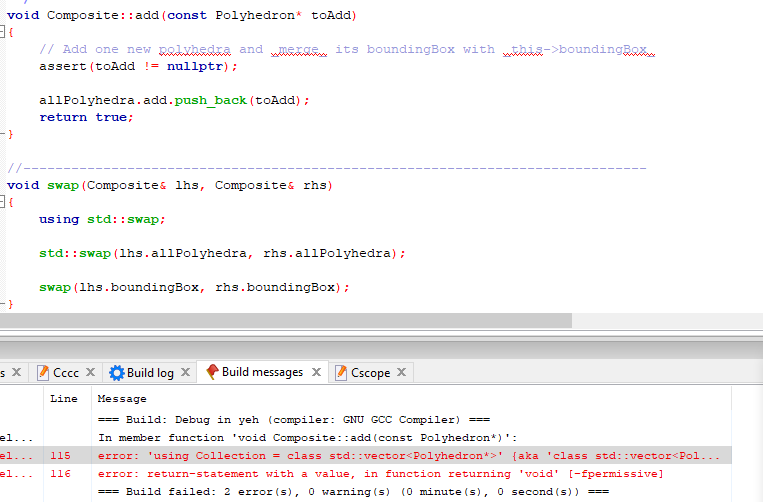Click the Message column header
The width and height of the screenshot is (763, 502).
pyautogui.click(x=122, y=398)
